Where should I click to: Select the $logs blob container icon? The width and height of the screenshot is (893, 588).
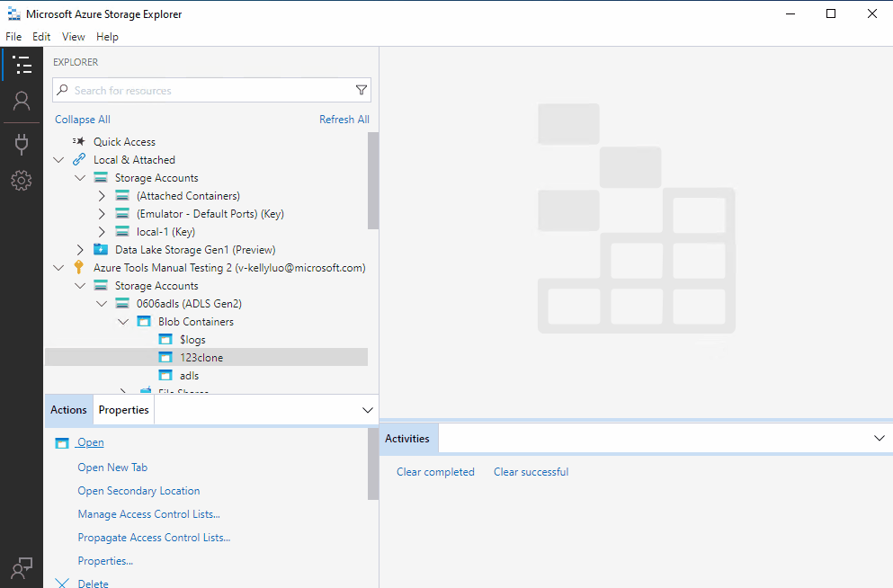[x=165, y=339]
